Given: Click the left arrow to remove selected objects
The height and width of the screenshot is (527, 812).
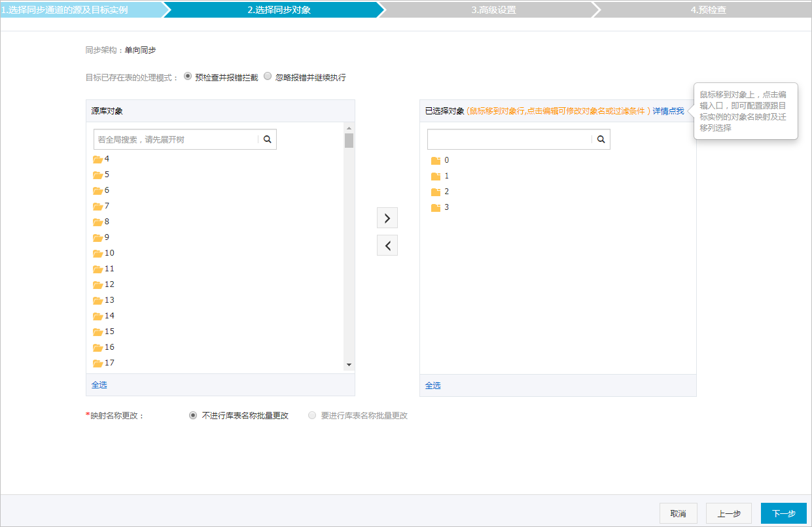Looking at the screenshot, I should 387,245.
